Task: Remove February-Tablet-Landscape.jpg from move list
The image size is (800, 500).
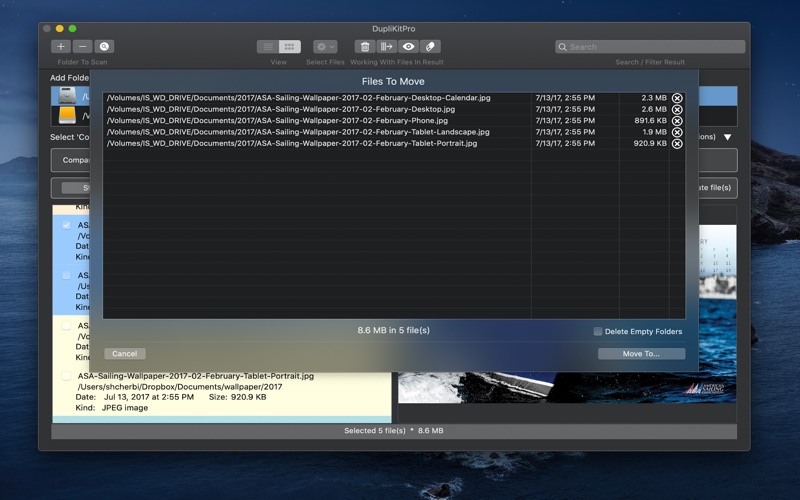Action: [x=677, y=132]
